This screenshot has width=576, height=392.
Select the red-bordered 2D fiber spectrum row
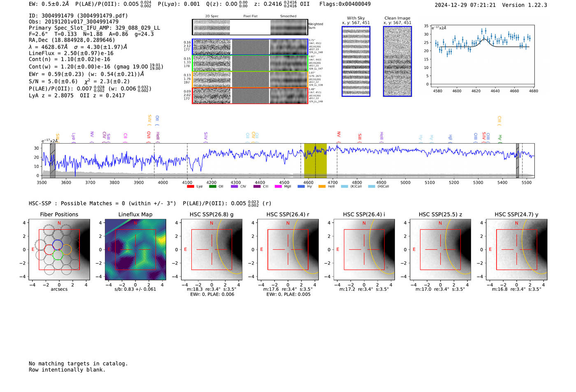pos(250,95)
